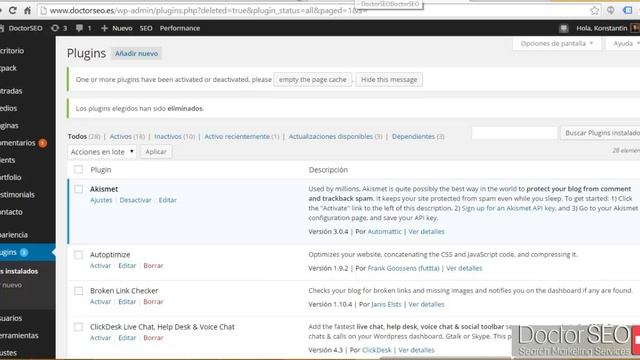Image resolution: width=640 pixels, height=360 pixels.
Task: Open Comentarios in the sidebar
Action: [18, 143]
